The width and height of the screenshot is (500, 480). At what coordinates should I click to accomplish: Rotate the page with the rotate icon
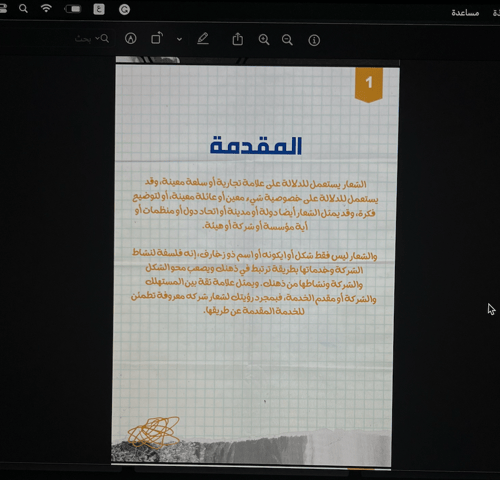click(x=157, y=38)
